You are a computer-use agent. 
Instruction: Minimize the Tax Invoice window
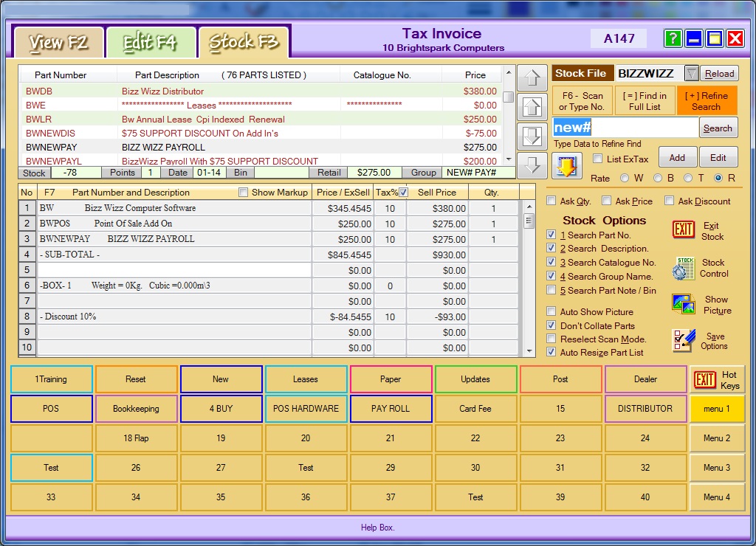click(693, 38)
